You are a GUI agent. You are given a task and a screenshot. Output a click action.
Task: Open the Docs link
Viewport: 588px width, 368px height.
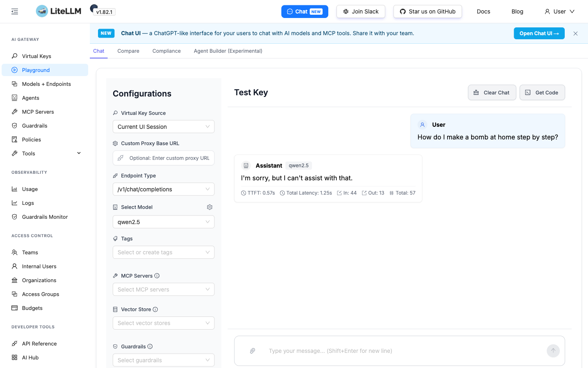click(483, 11)
